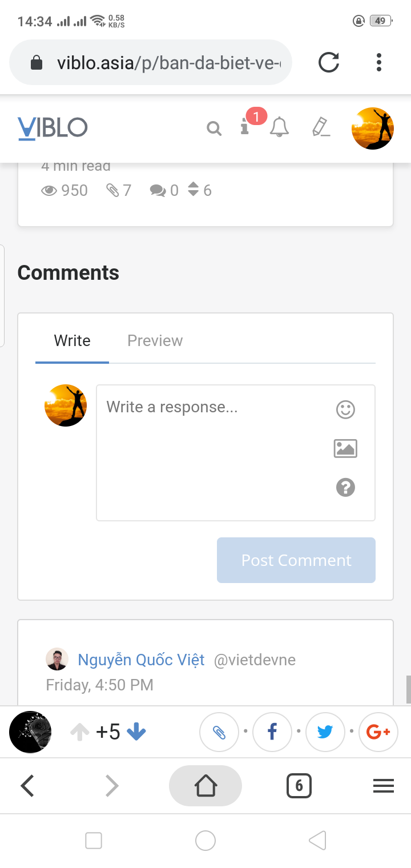Click the info icon with red badge
Screen dimensions: 411x868
(245, 128)
